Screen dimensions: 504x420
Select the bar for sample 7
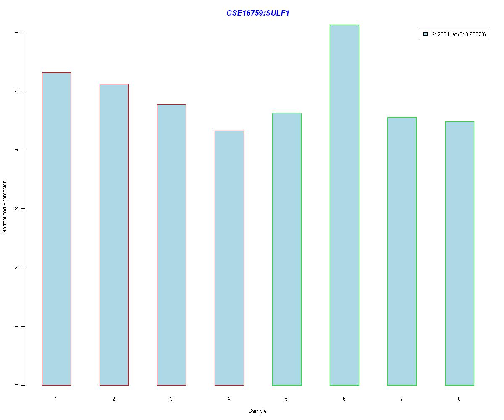(402, 251)
